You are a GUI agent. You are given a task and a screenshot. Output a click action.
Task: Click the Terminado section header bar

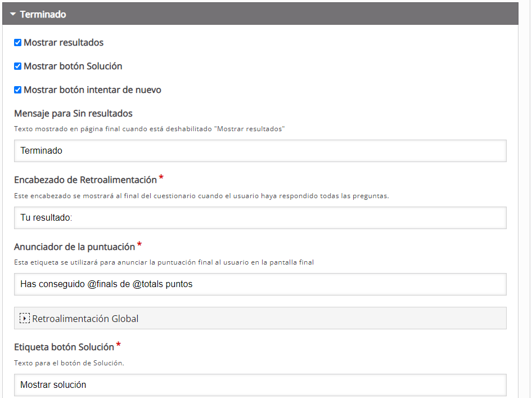[x=260, y=14]
